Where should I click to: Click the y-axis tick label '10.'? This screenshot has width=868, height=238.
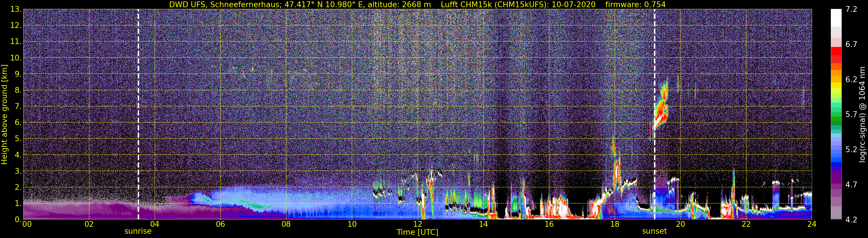click(16, 58)
